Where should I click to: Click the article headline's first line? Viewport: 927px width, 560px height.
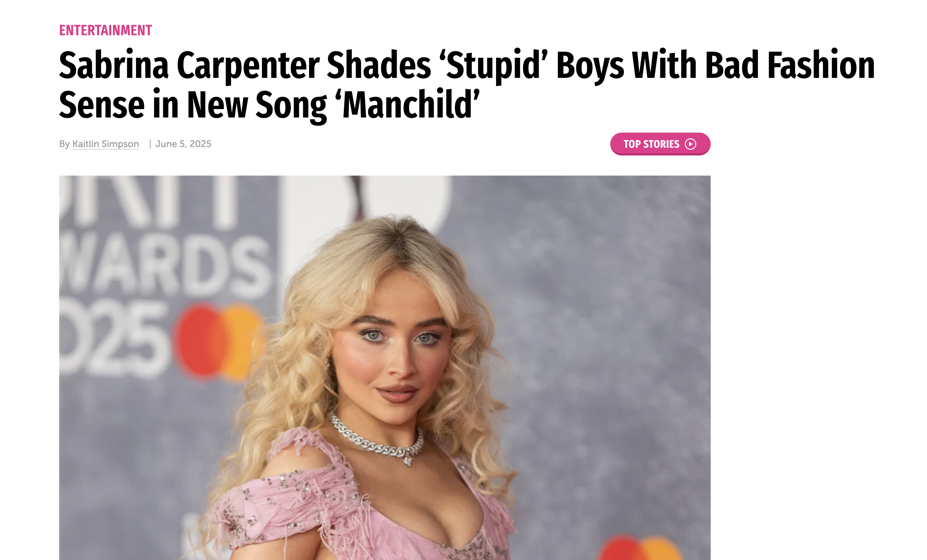pos(467,65)
